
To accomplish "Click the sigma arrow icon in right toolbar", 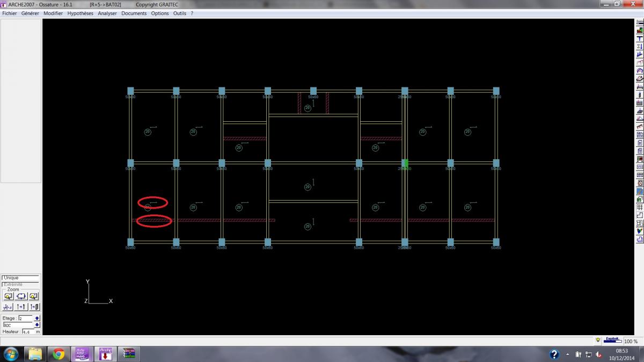I will 639,46.
